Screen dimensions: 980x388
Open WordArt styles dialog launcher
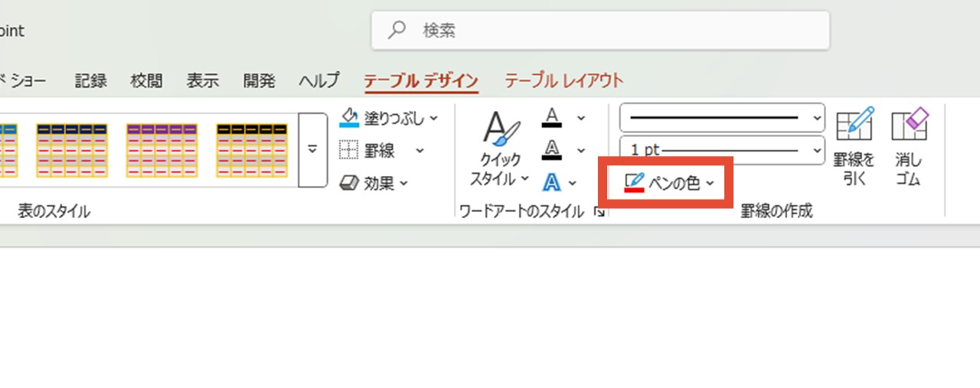tap(599, 212)
